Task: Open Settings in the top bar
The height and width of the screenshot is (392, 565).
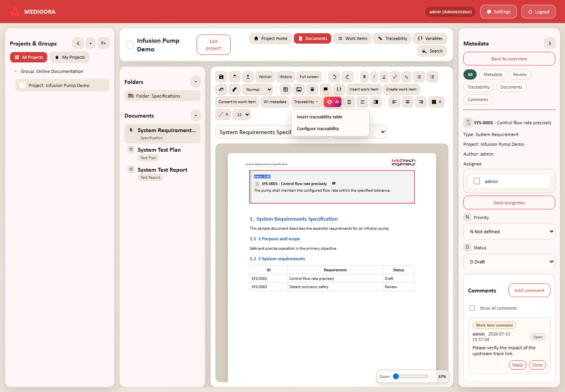Action: tap(498, 12)
